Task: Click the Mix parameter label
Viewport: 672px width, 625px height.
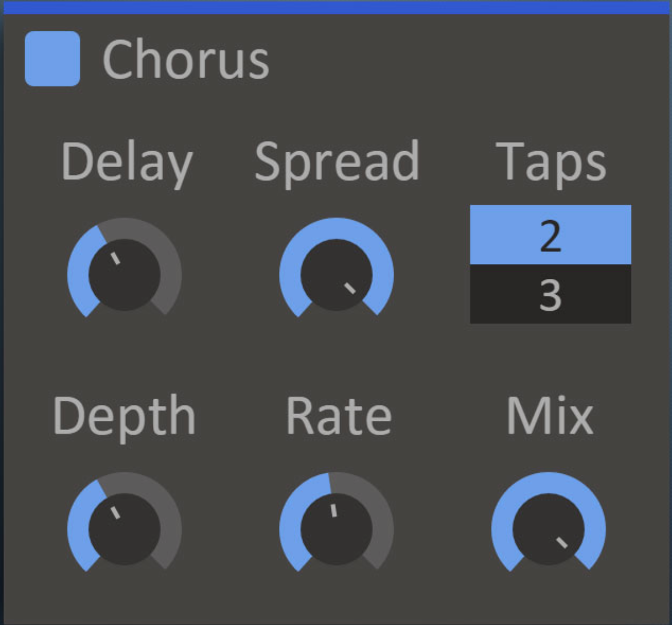Action: pos(549,416)
